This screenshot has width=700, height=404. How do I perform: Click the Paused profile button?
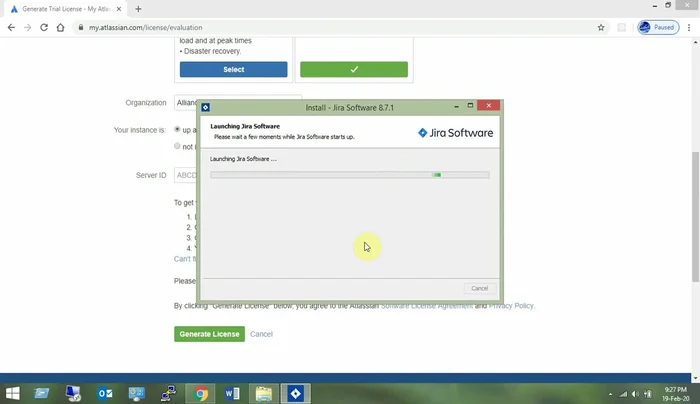[x=658, y=28]
